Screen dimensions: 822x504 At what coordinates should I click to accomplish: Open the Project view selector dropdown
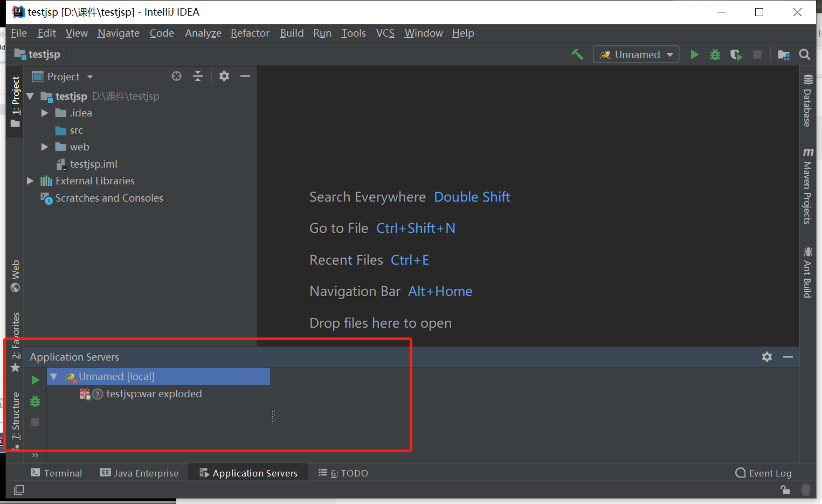tap(63, 77)
